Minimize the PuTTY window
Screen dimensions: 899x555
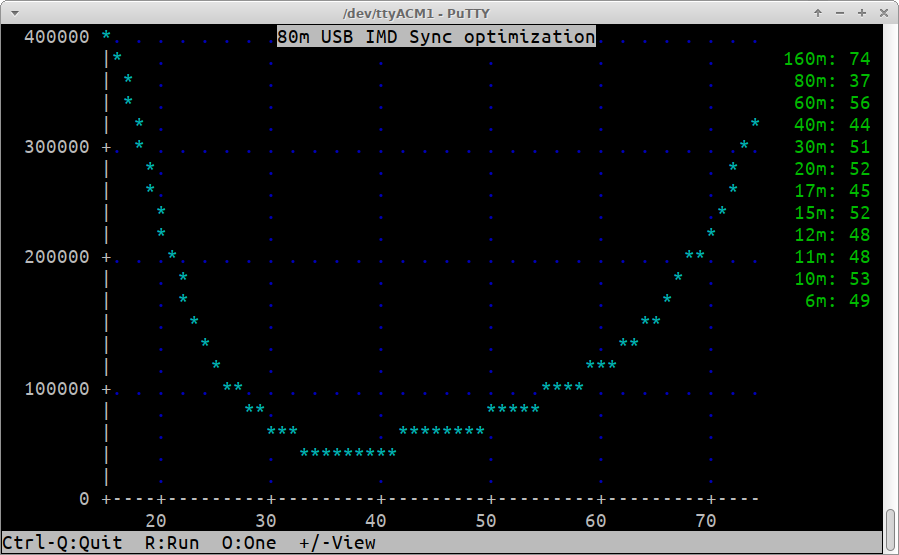[838, 13]
